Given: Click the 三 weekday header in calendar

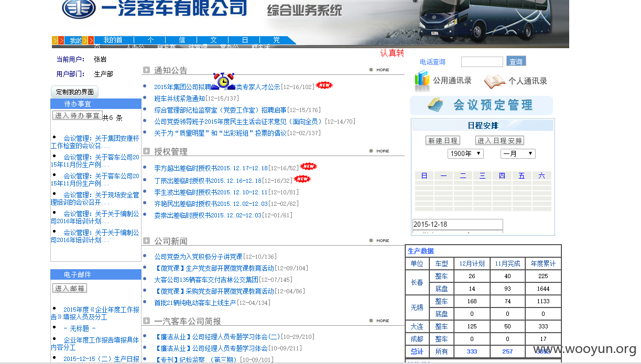Looking at the screenshot, I should [x=482, y=175].
